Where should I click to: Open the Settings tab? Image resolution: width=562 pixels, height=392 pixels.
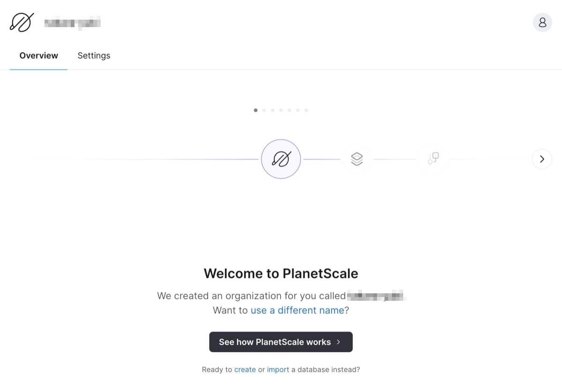pyautogui.click(x=94, y=56)
